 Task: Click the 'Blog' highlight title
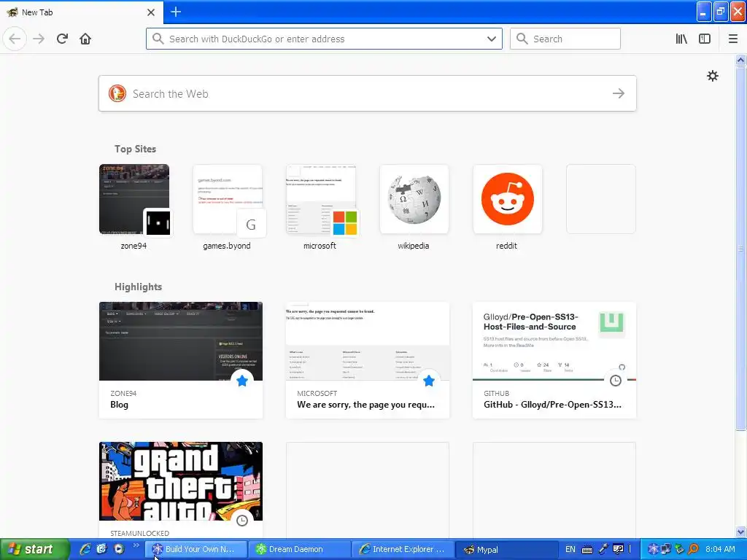(119, 405)
